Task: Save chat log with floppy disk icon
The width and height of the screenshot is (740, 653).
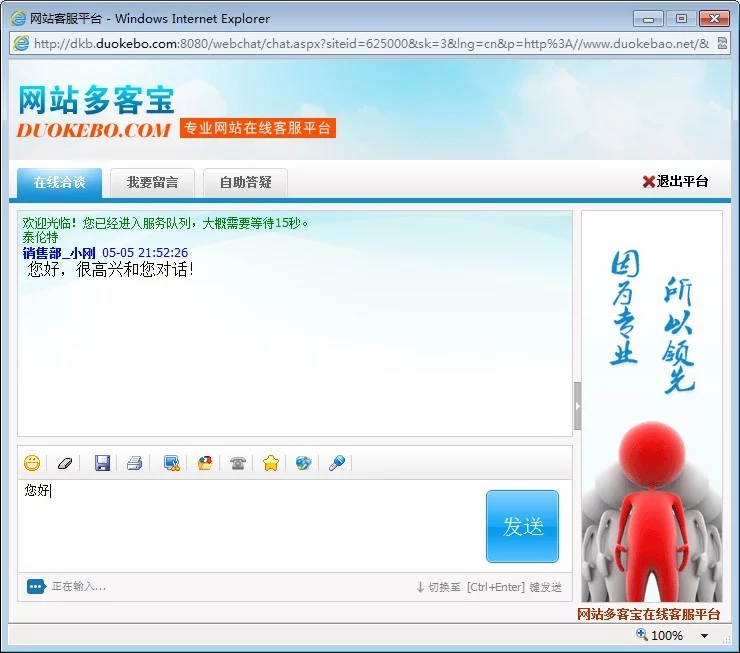Action: (102, 463)
